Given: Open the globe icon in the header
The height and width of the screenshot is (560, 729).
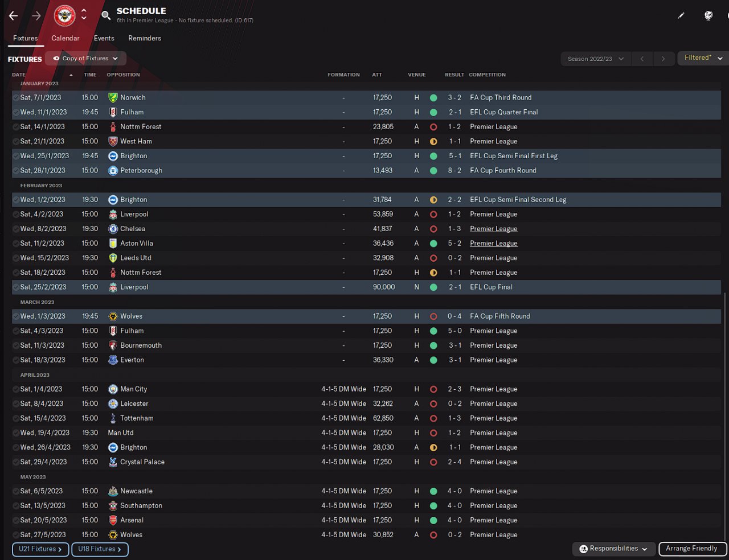Looking at the screenshot, I should [708, 15].
